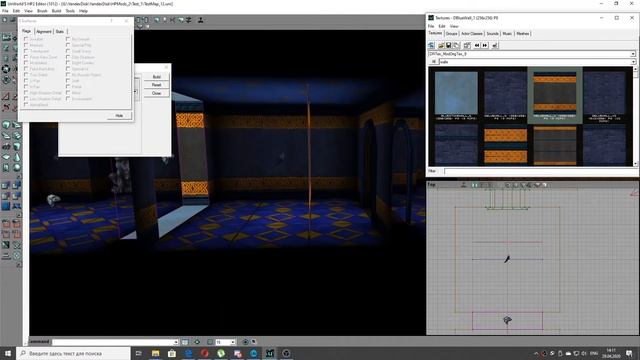Open File Explorer from the taskbar
Image resolution: width=640 pixels, height=360 pixels.
pos(156,353)
